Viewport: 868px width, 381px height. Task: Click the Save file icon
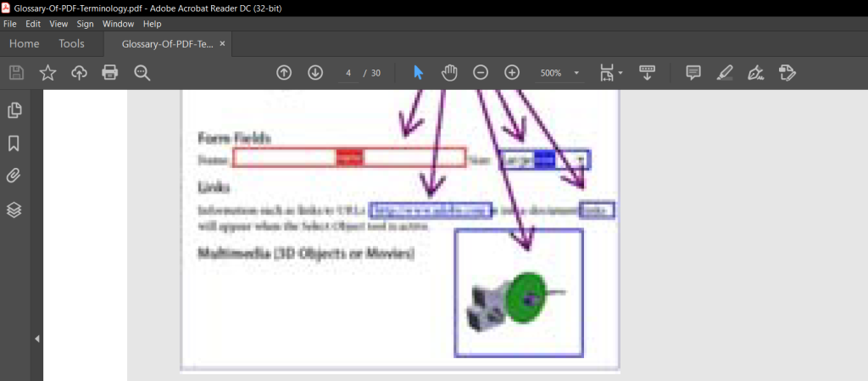[17, 72]
